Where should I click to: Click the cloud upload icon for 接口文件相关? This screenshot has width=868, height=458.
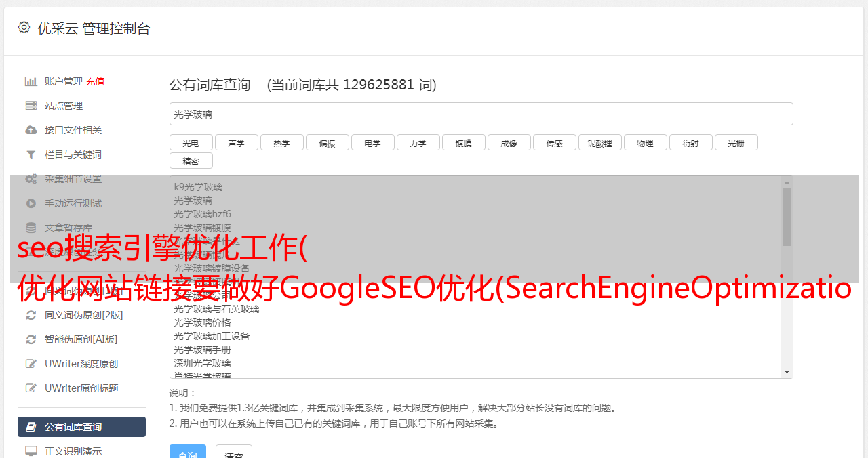click(x=31, y=130)
